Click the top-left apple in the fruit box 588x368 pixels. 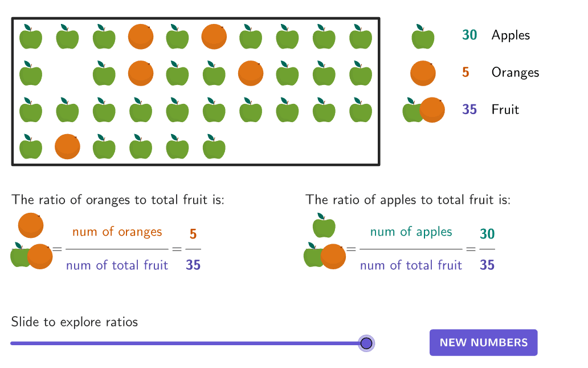[31, 37]
